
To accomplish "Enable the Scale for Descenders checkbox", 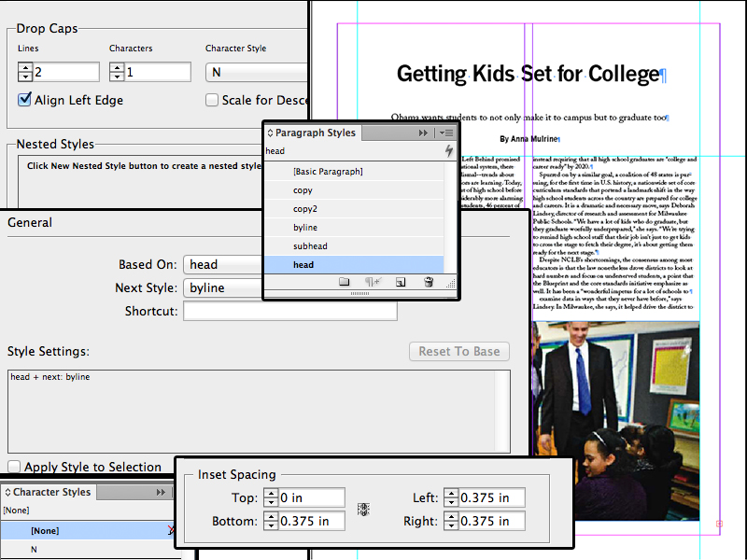I will (212, 100).
